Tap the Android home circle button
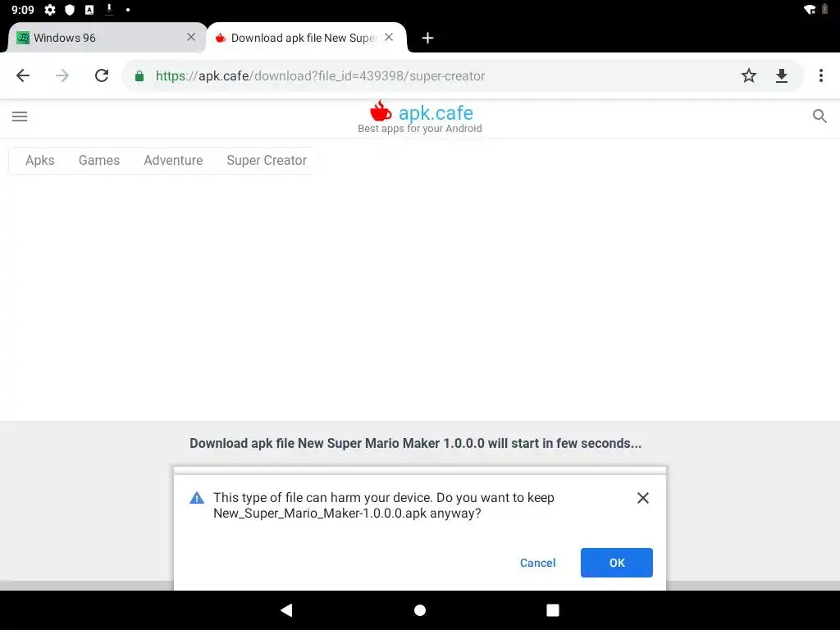Image resolution: width=840 pixels, height=630 pixels. coord(420,610)
